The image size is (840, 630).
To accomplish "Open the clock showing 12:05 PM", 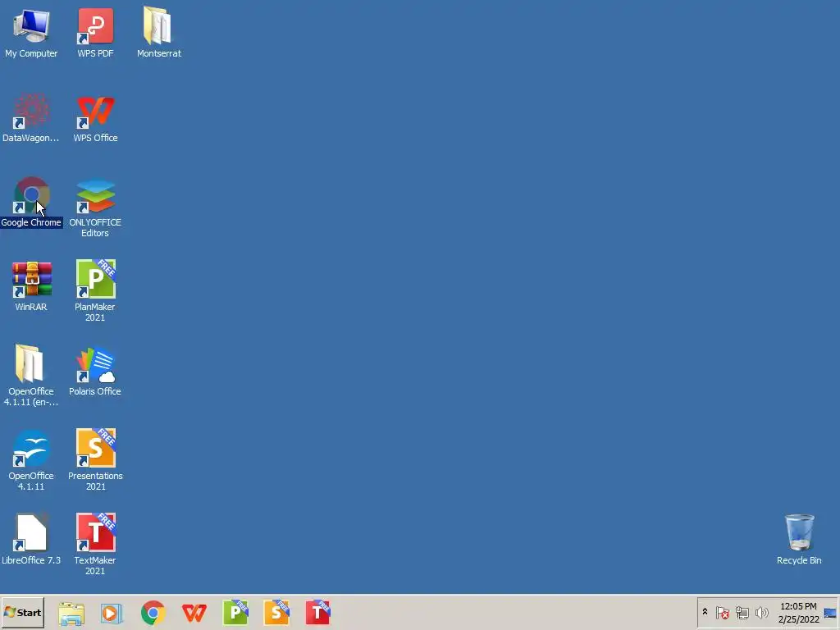I will (x=798, y=612).
